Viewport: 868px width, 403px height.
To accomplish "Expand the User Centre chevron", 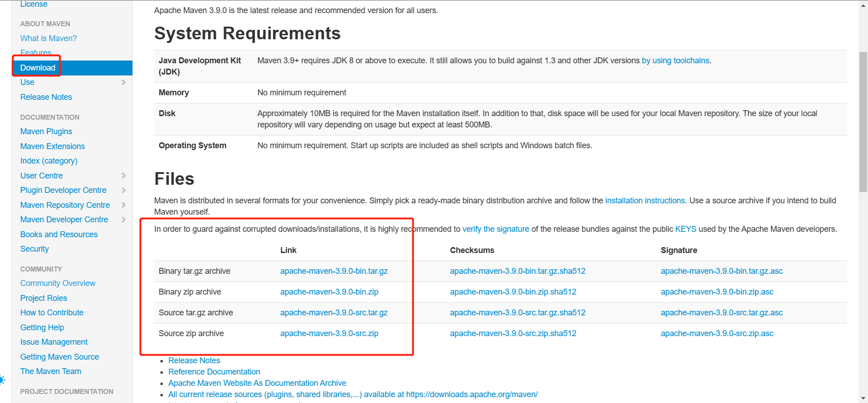I will point(123,176).
